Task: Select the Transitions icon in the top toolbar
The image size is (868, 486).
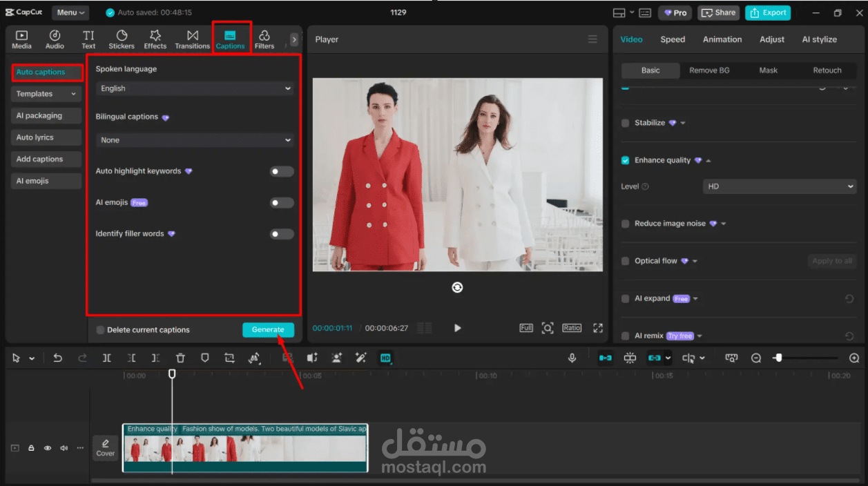Action: 192,38
